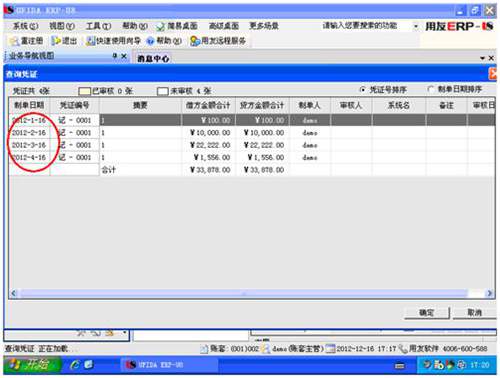
Task: Select the 凭证号排序 radio button
Action: (x=363, y=89)
